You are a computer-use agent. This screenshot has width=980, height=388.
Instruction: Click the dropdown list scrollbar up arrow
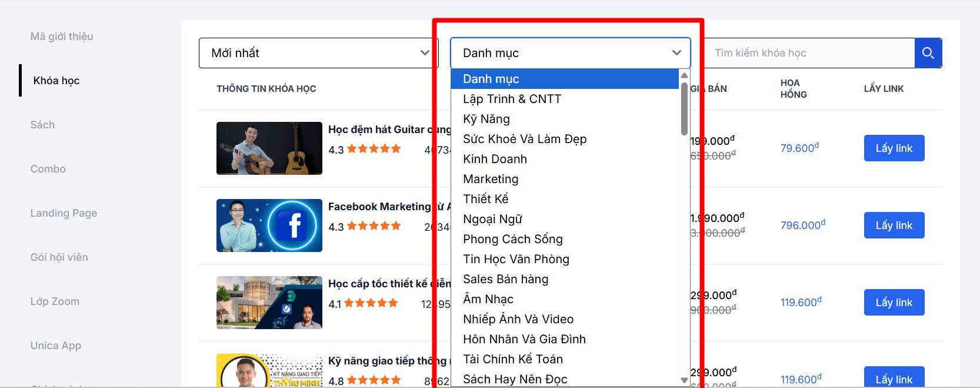684,75
